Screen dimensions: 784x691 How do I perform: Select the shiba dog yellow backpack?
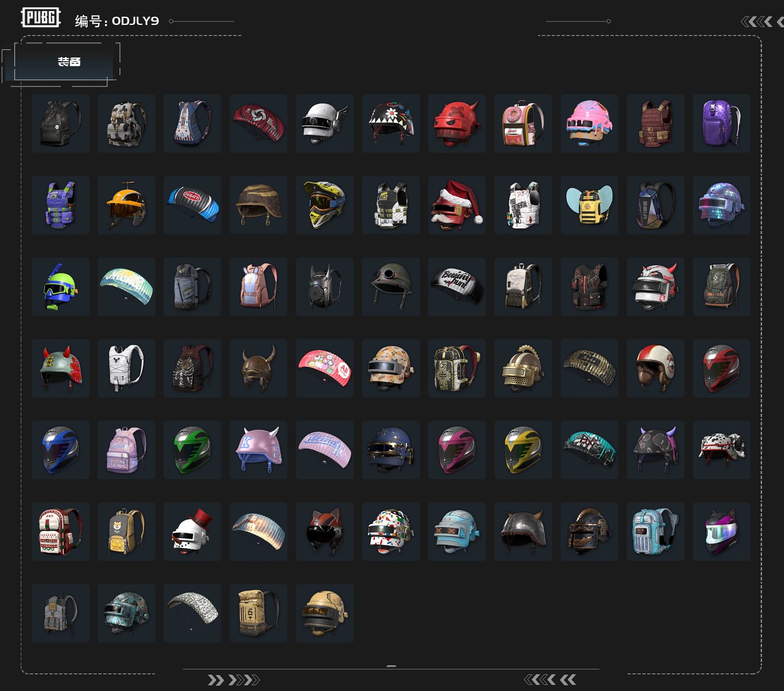[126, 531]
